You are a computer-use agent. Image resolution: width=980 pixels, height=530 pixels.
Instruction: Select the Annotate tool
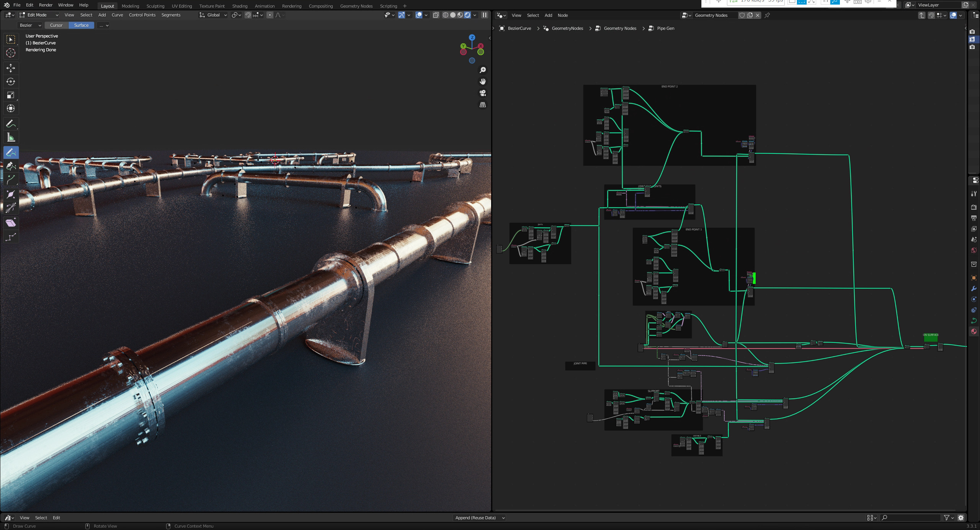(x=11, y=124)
